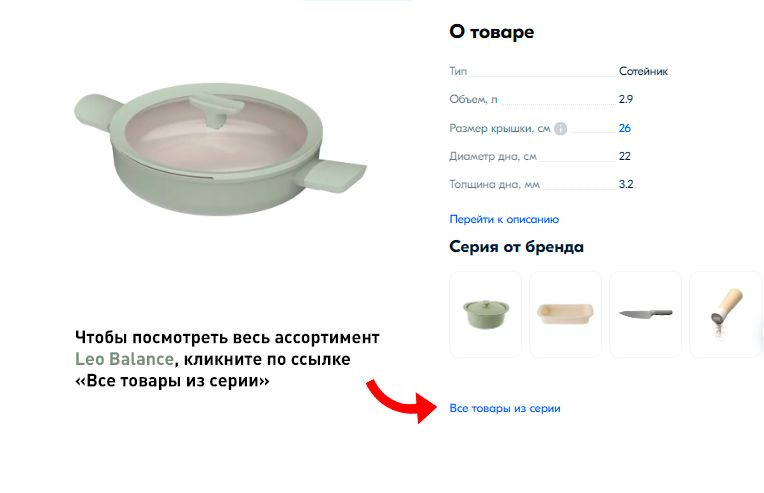Open the green casserole pot thumbnail
The image size is (764, 493).
pyautogui.click(x=485, y=315)
